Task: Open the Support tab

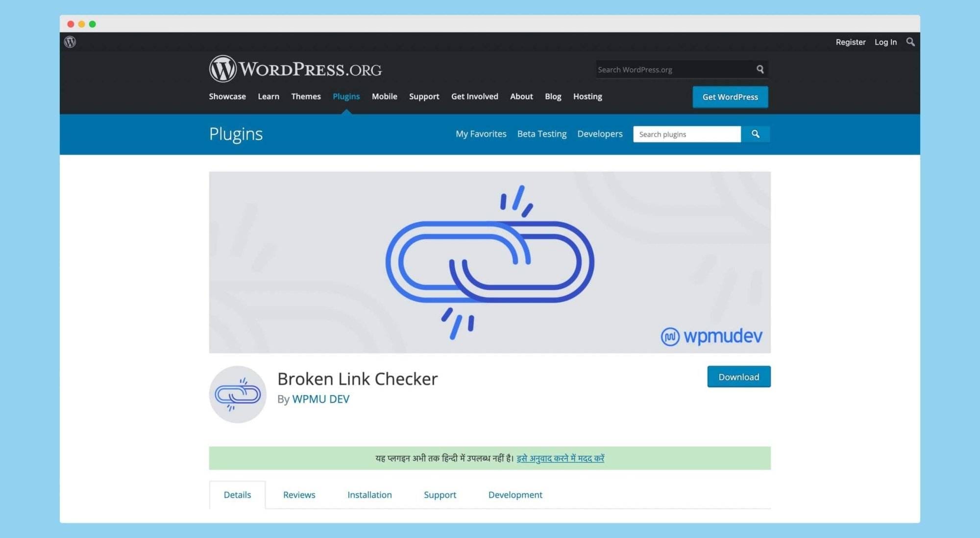Action: pyautogui.click(x=440, y=494)
